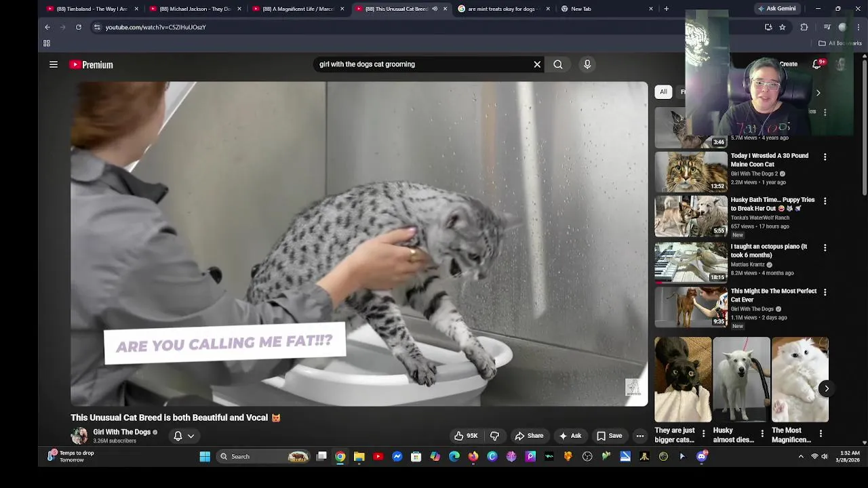This screenshot has height=488, width=868.
Task: Toggle channel notification bell subscription dropdown
Action: (184, 436)
